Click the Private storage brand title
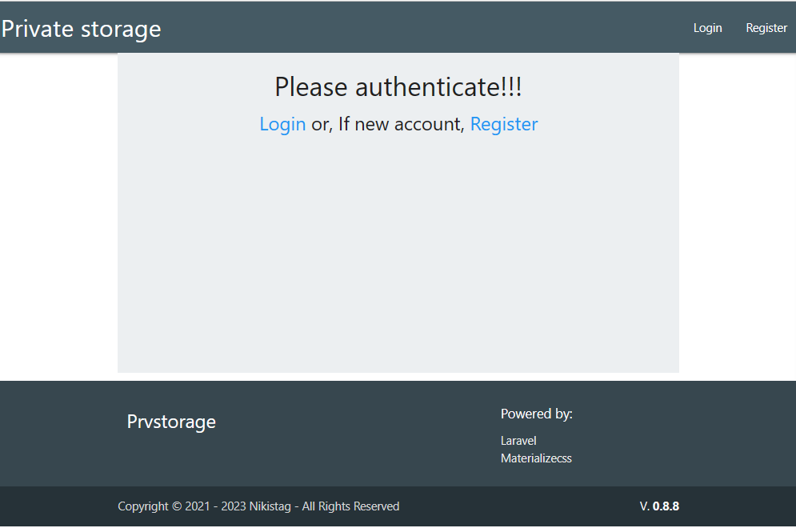The height and width of the screenshot is (532, 796). (81, 29)
